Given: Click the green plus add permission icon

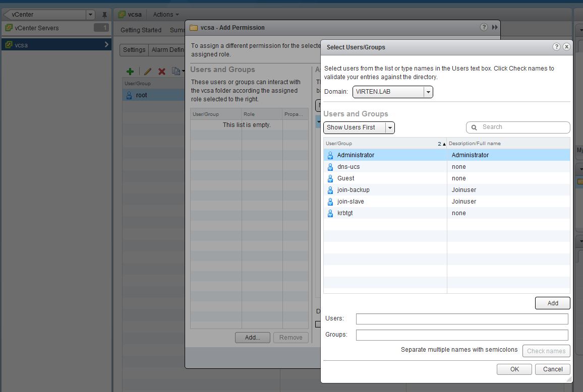Looking at the screenshot, I should coord(130,72).
